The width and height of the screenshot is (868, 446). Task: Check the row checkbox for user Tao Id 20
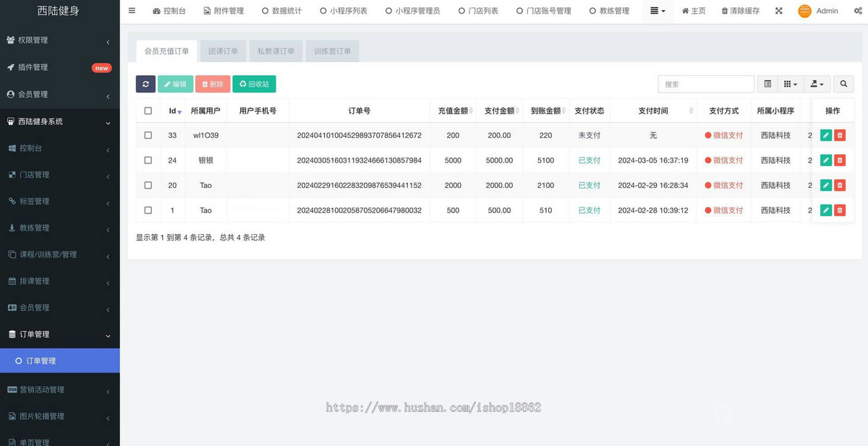(x=148, y=185)
